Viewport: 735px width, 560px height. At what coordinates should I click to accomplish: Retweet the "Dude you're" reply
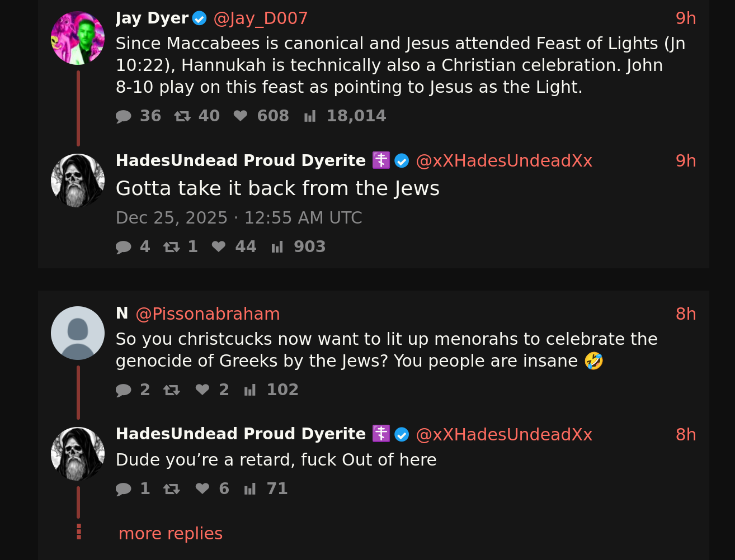(171, 489)
